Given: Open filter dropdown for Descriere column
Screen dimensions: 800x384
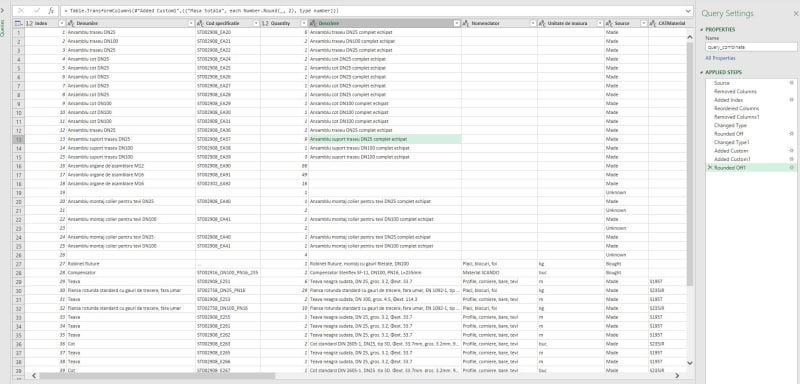Looking at the screenshot, I should 457,23.
